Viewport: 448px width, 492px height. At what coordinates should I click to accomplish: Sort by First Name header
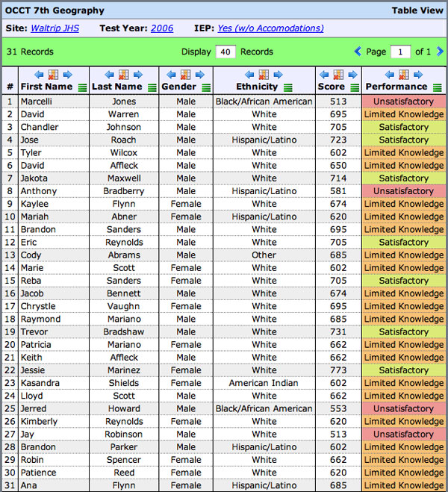46,87
